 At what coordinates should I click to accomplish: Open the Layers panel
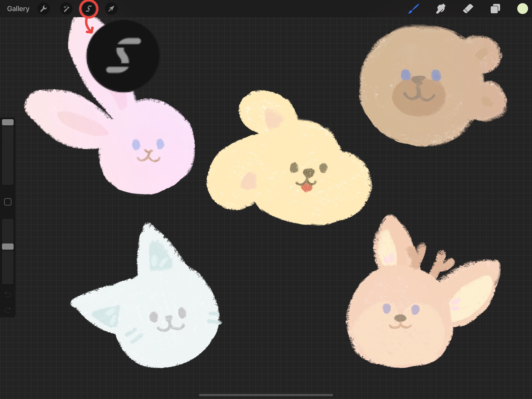(495, 9)
